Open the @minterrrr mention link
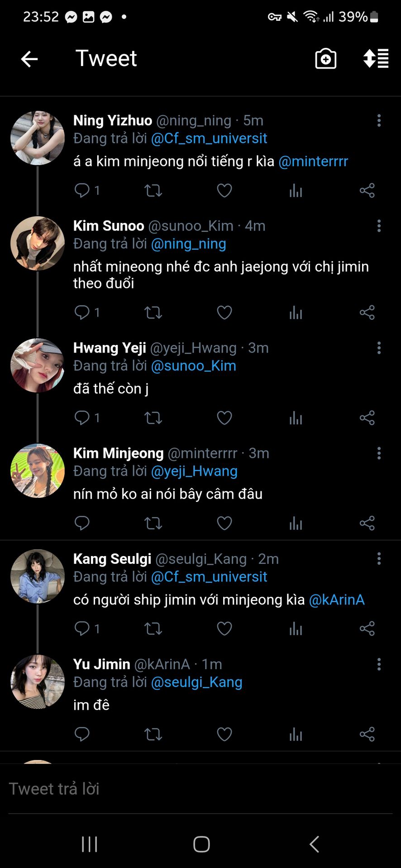 click(x=313, y=161)
